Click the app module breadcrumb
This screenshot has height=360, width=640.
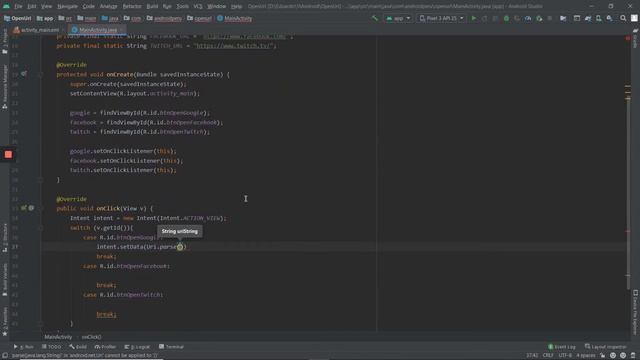tap(45, 18)
